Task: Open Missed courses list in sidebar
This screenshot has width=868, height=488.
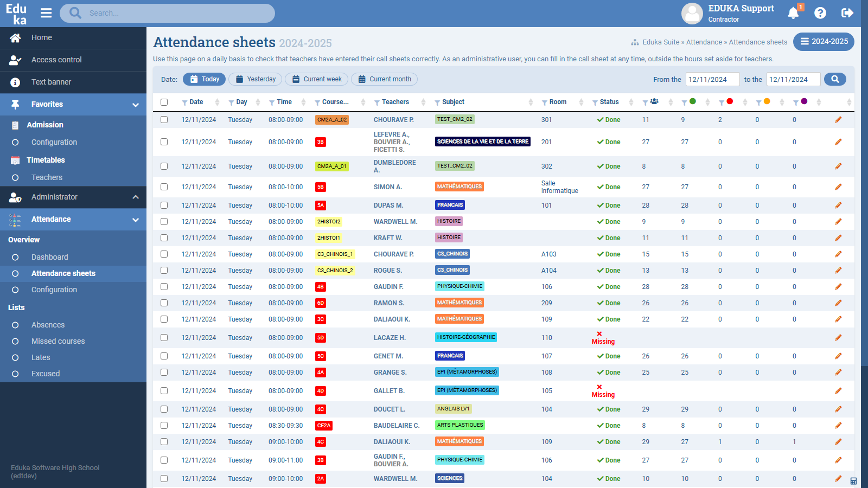Action: 58,341
